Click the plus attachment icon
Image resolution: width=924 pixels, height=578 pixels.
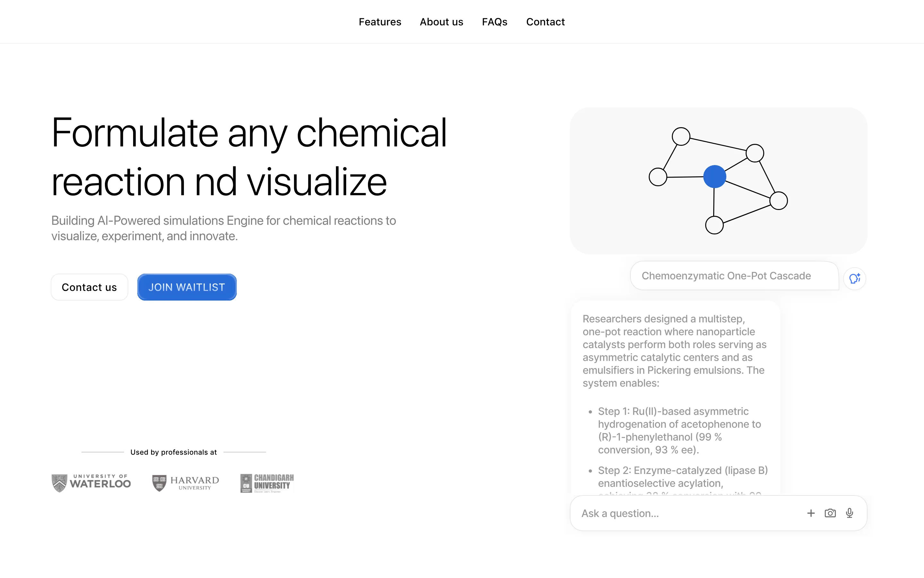[811, 513]
